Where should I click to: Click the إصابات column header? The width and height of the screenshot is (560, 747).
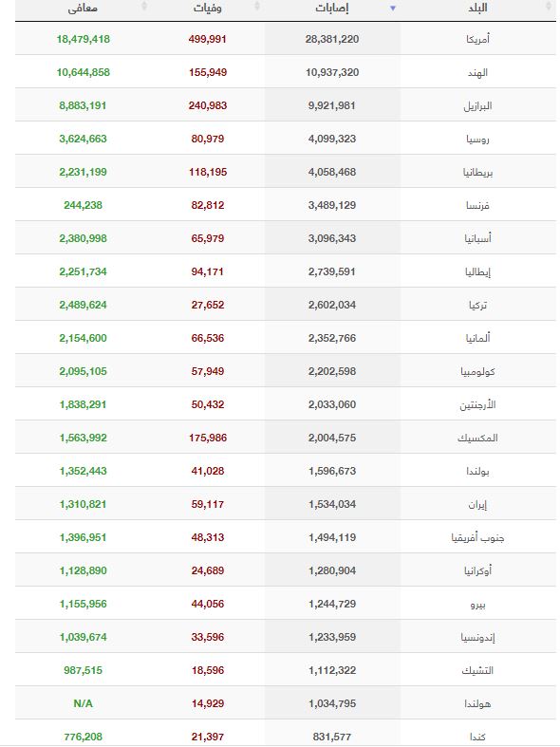pos(332,9)
